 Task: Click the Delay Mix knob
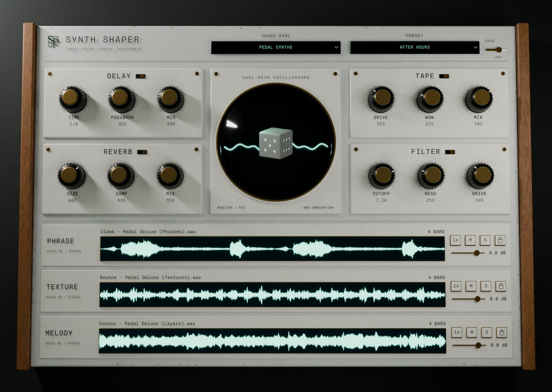(x=171, y=99)
